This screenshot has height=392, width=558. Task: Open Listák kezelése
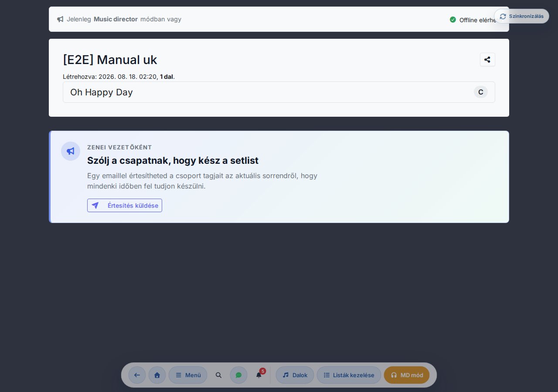[349, 375]
